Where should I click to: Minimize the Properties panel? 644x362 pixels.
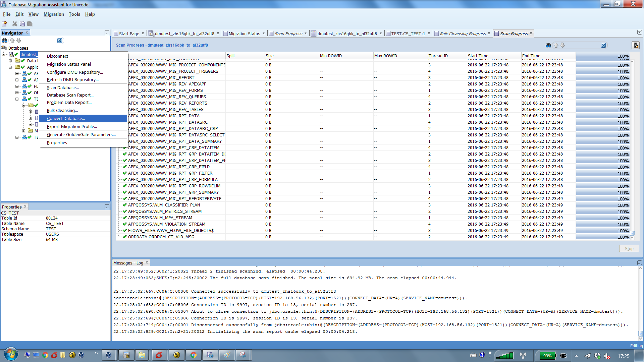pyautogui.click(x=107, y=207)
